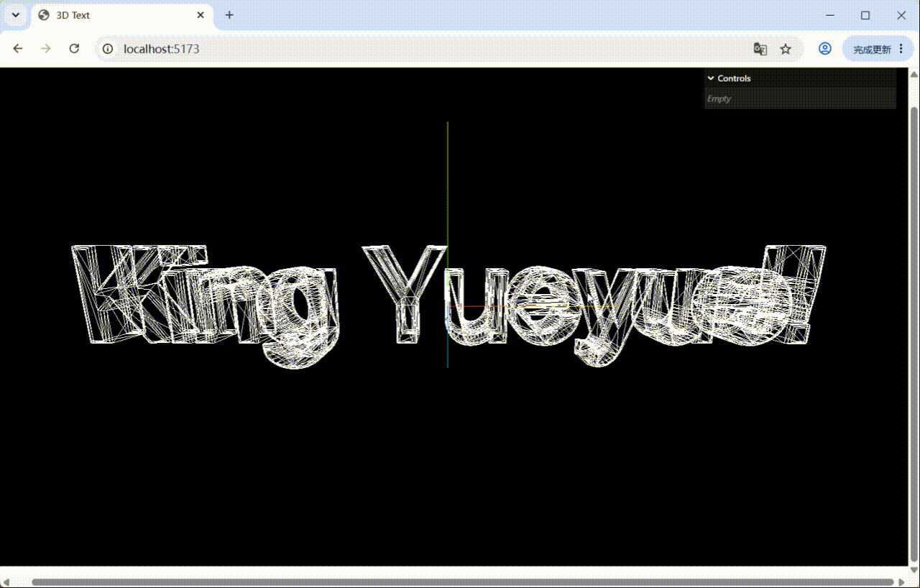This screenshot has width=920, height=588.
Task: Close the browser window
Action: 901,15
